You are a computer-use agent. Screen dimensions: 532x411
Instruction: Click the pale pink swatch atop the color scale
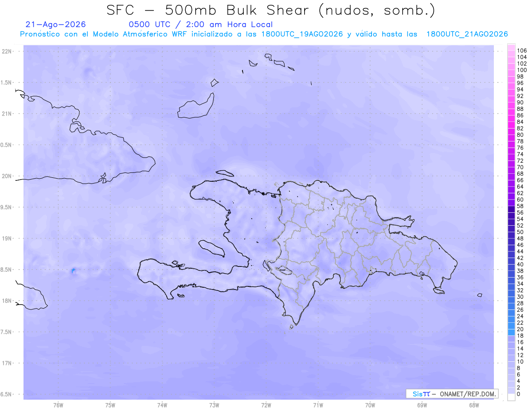tap(511, 47)
